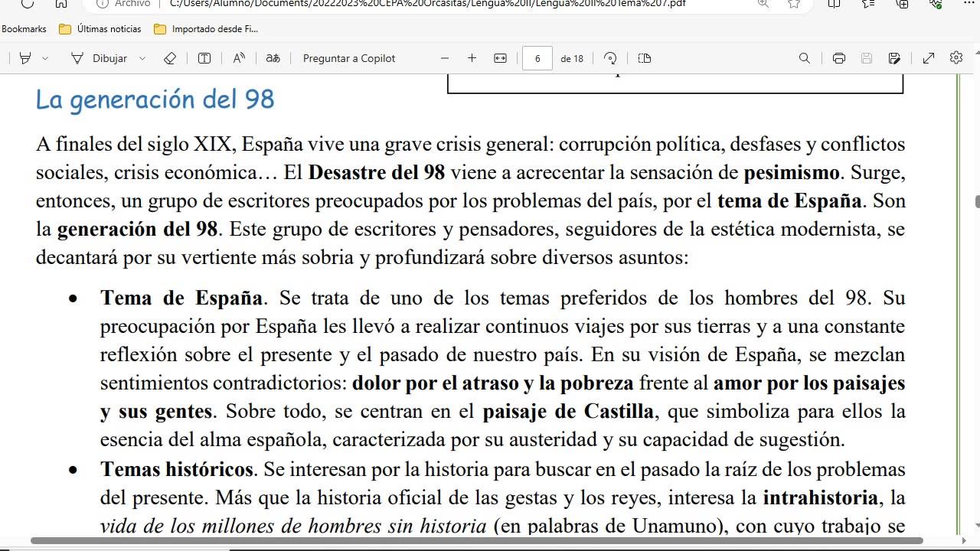Click the 'Archivo' label in address bar
The width and height of the screenshot is (980, 551).
coord(132,4)
